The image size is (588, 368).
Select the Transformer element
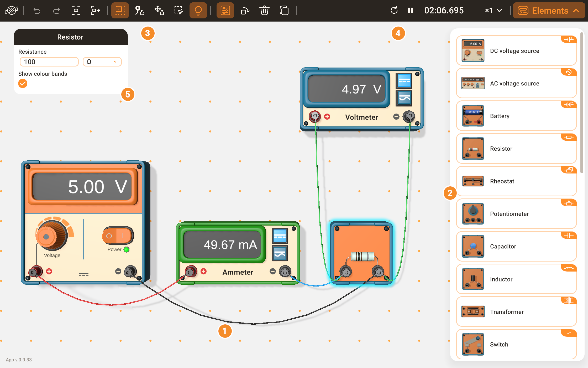pos(516,312)
